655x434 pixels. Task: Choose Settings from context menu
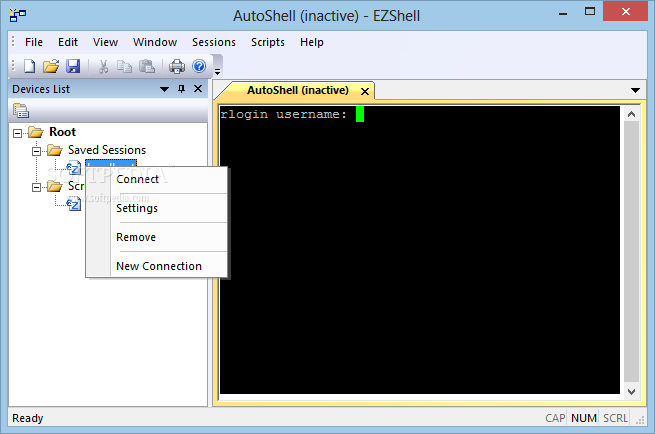click(x=157, y=208)
